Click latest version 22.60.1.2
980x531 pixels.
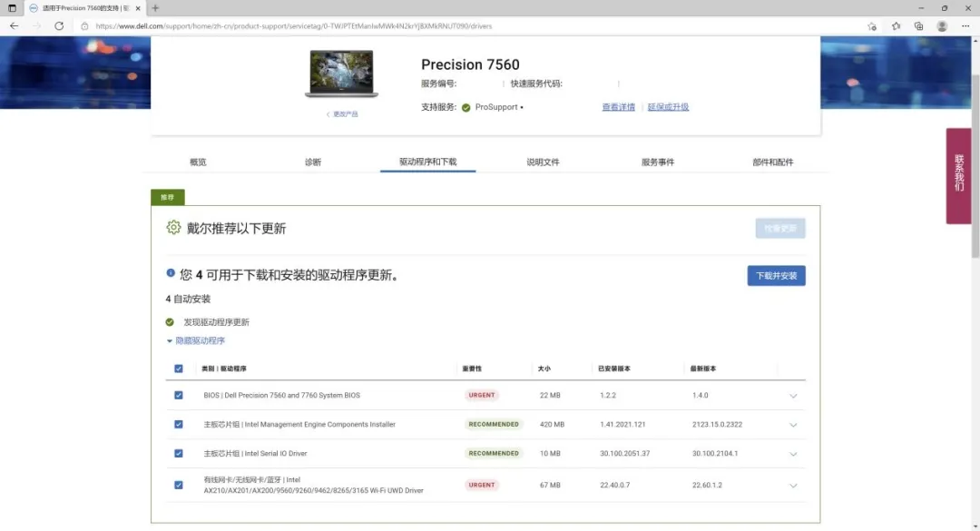pyautogui.click(x=707, y=485)
